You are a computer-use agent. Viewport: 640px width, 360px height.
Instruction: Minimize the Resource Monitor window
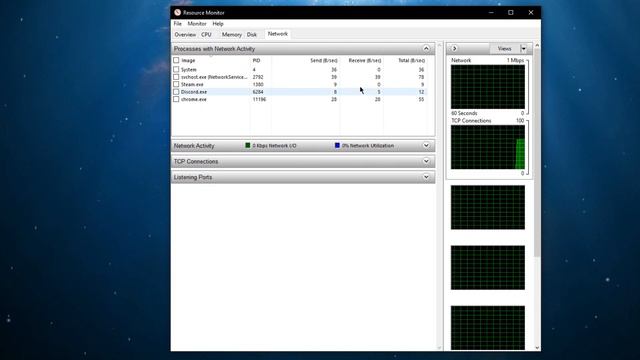pos(491,13)
